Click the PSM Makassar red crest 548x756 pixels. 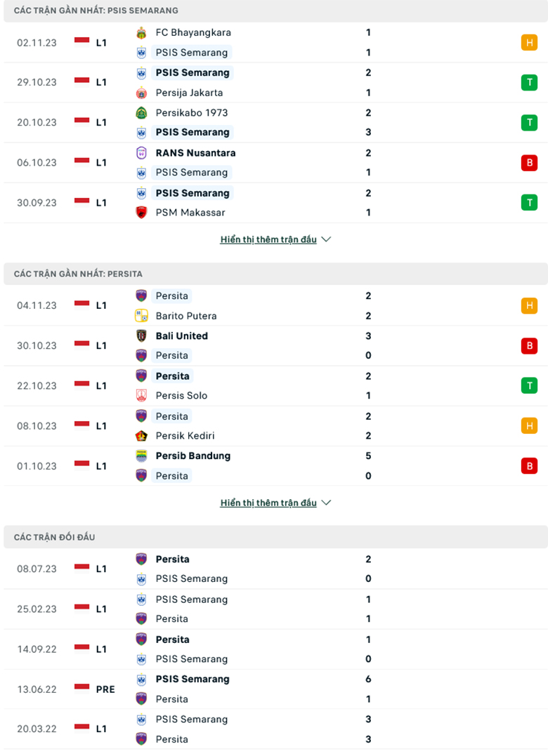tap(141, 213)
